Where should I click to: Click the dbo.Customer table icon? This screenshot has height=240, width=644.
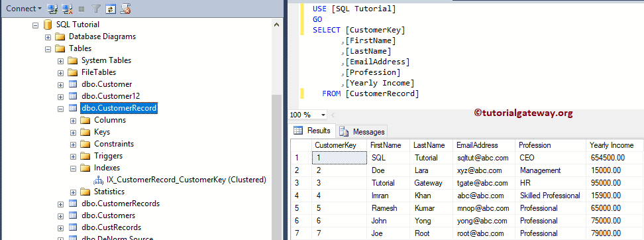[x=73, y=84]
